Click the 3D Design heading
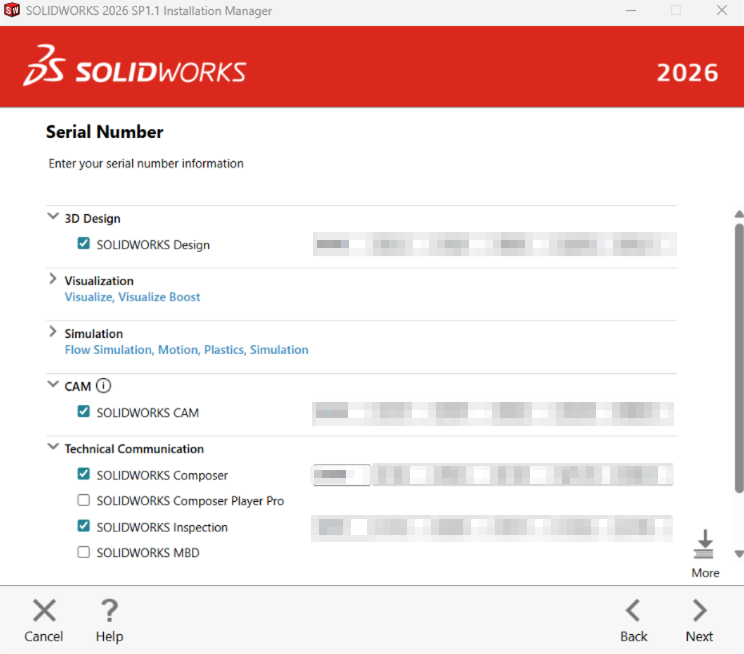744x654 pixels. [x=93, y=219]
